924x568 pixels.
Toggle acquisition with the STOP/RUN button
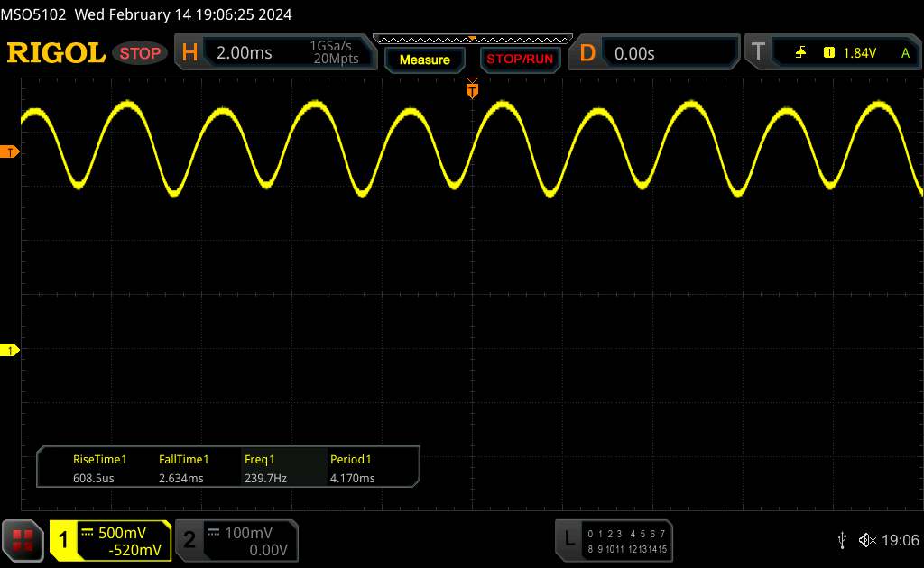click(x=518, y=60)
